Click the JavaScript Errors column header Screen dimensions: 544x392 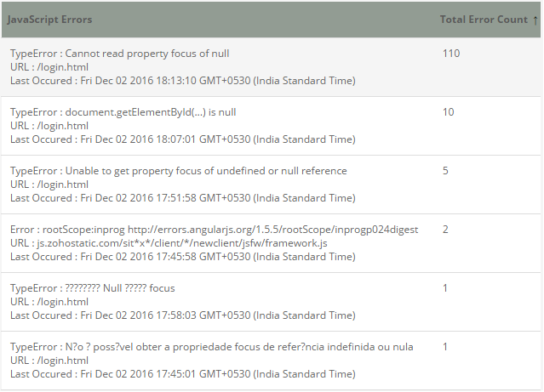click(x=49, y=20)
